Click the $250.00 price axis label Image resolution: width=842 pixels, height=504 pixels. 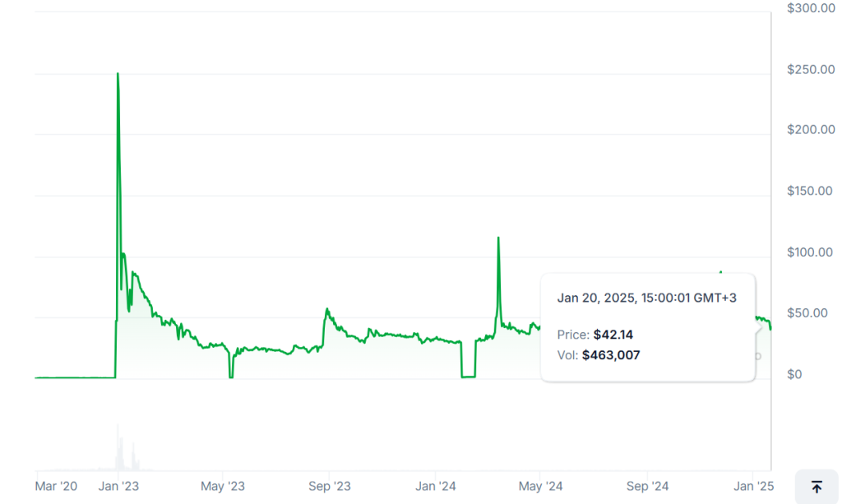pos(811,69)
